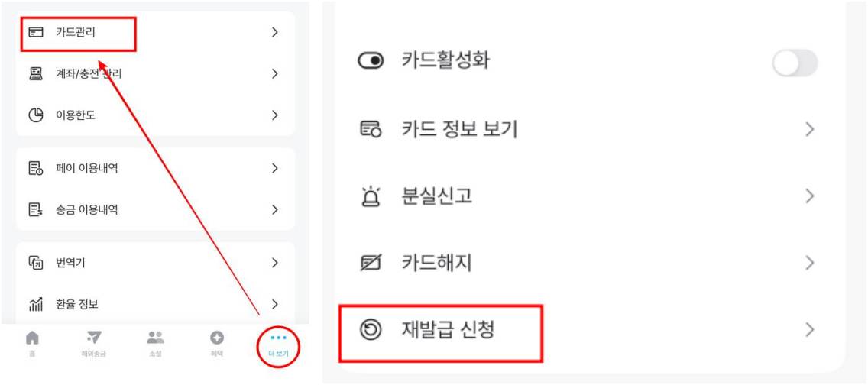This screenshot has height=385, width=868.
Task: Open 페이 이용내역 document icon
Action: 36,168
